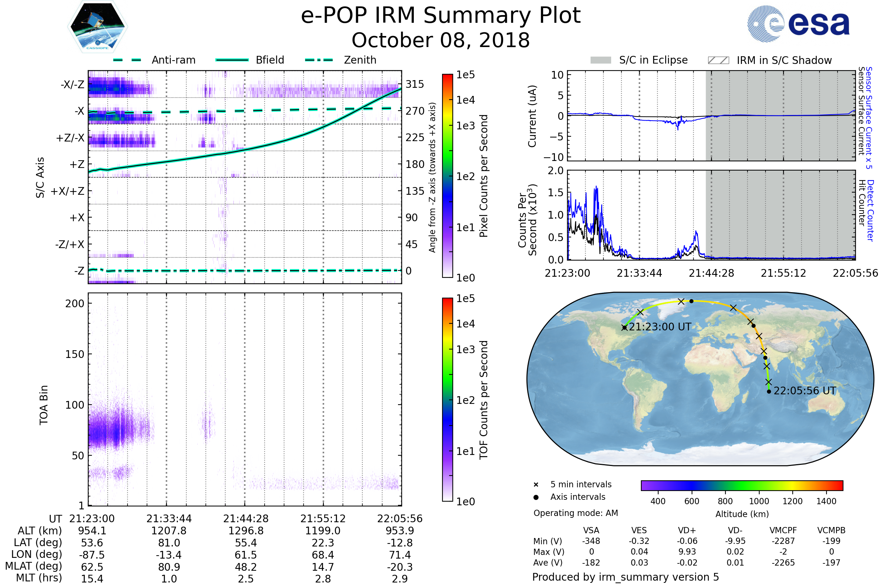Click the Anti-ram dashed line legend marker
882x588 pixels.
127,60
